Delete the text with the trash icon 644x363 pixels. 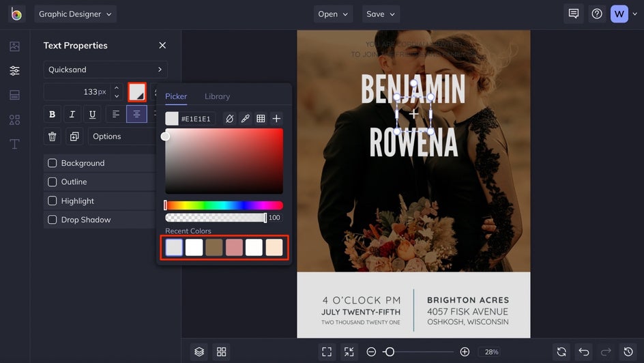[53, 136]
